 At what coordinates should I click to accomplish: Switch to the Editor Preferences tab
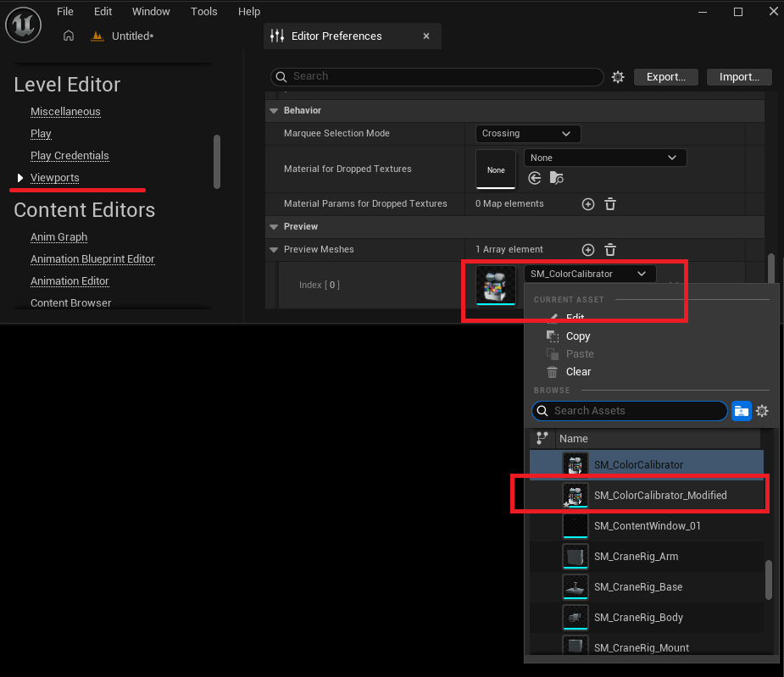(x=352, y=36)
